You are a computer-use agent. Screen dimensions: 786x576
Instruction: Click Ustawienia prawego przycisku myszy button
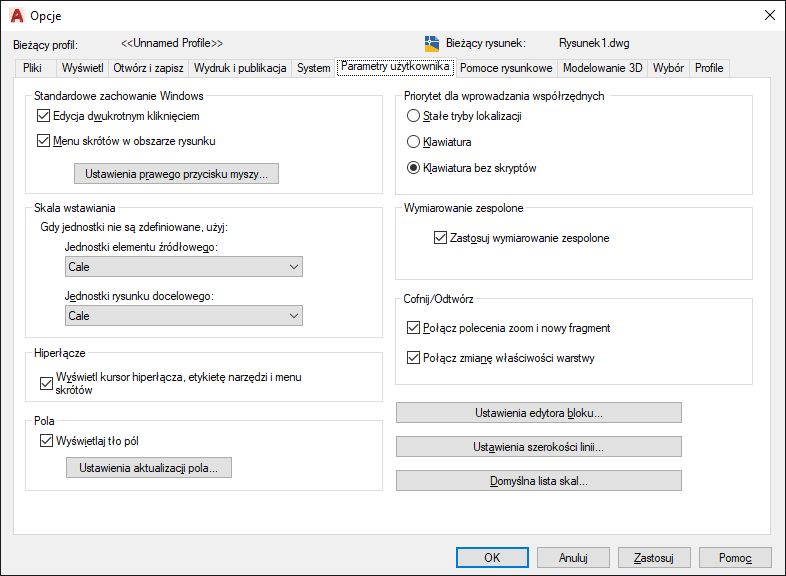tap(177, 174)
